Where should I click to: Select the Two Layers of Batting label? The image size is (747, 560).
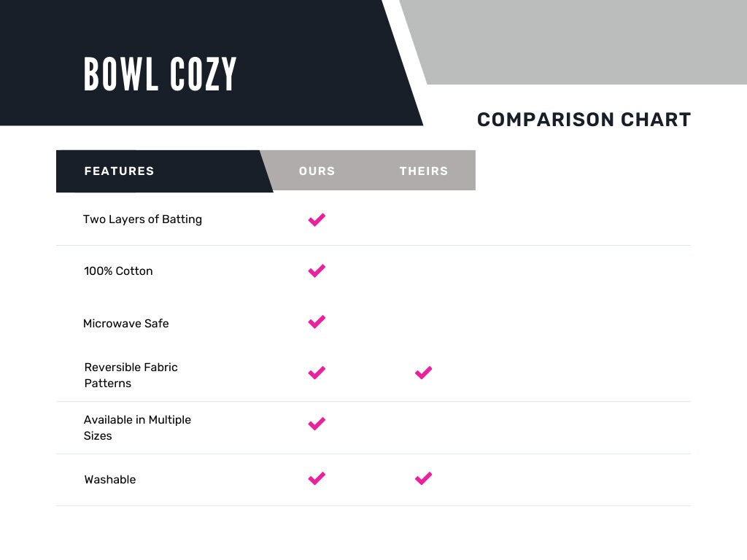pyautogui.click(x=142, y=219)
